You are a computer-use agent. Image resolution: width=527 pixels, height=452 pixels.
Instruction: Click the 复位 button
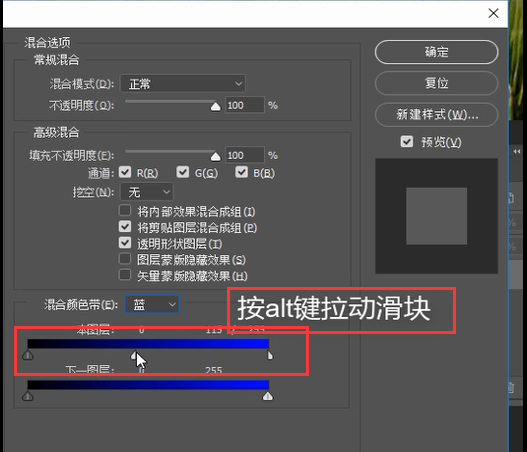coord(436,83)
